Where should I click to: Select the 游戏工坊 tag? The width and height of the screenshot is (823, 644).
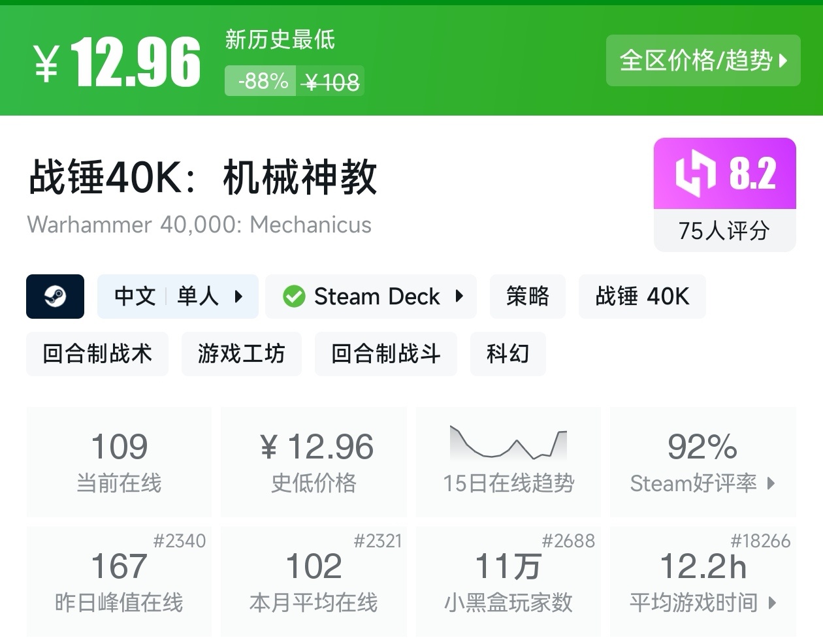pos(242,354)
